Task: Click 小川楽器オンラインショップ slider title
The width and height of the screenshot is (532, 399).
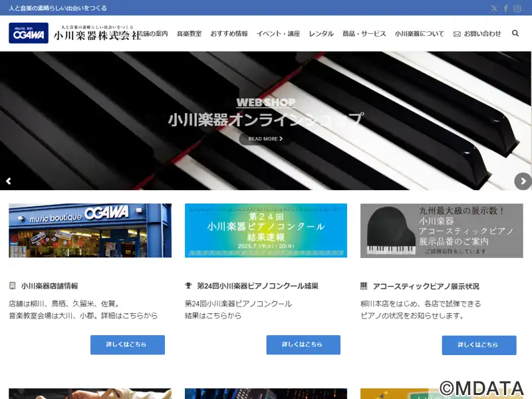Action: 265,120
